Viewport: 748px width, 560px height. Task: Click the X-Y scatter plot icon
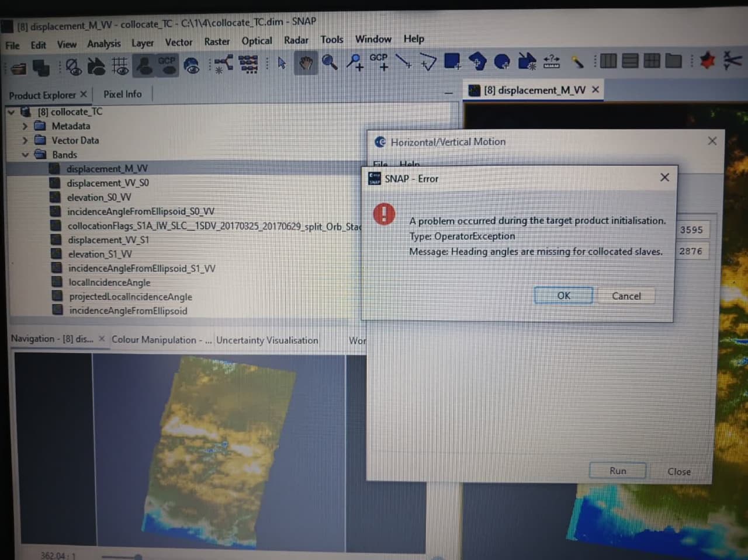732,60
